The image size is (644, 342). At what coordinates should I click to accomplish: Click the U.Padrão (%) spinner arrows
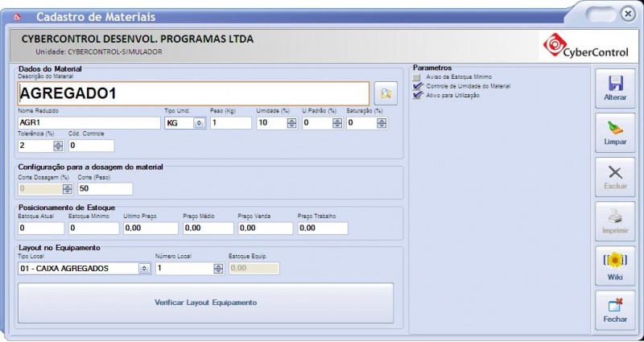337,123
